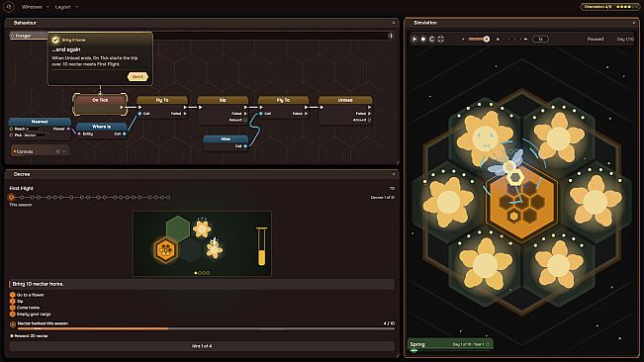
Task: Select the Hive node header
Action: pyautogui.click(x=226, y=138)
